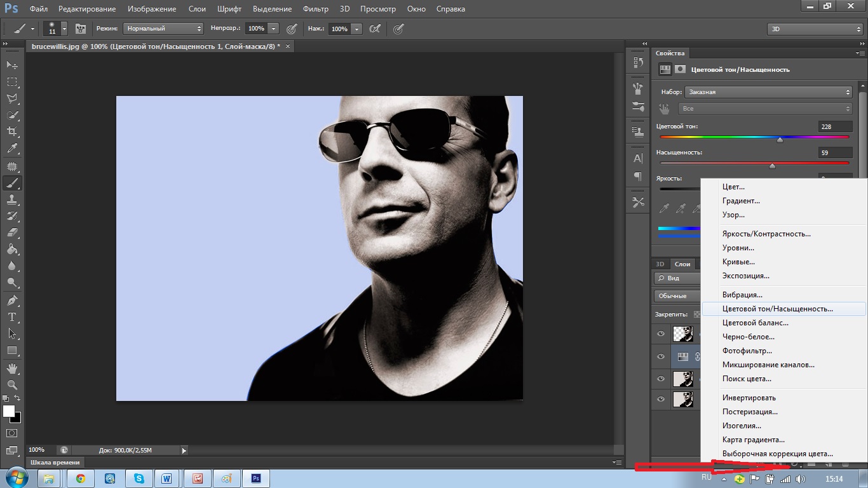Select the Eyedropper tool

[x=12, y=149]
